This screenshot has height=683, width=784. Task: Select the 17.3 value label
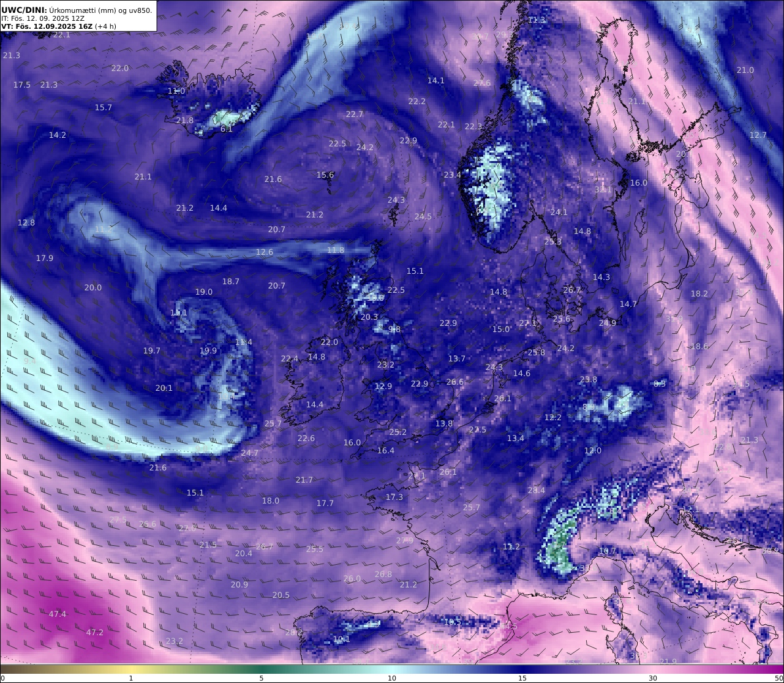pos(394,497)
